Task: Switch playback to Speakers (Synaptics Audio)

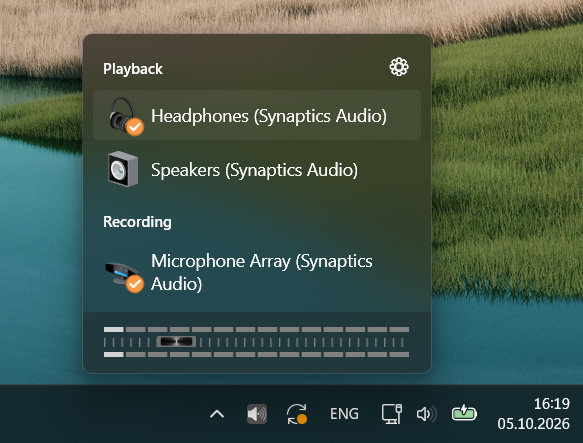Action: point(257,169)
